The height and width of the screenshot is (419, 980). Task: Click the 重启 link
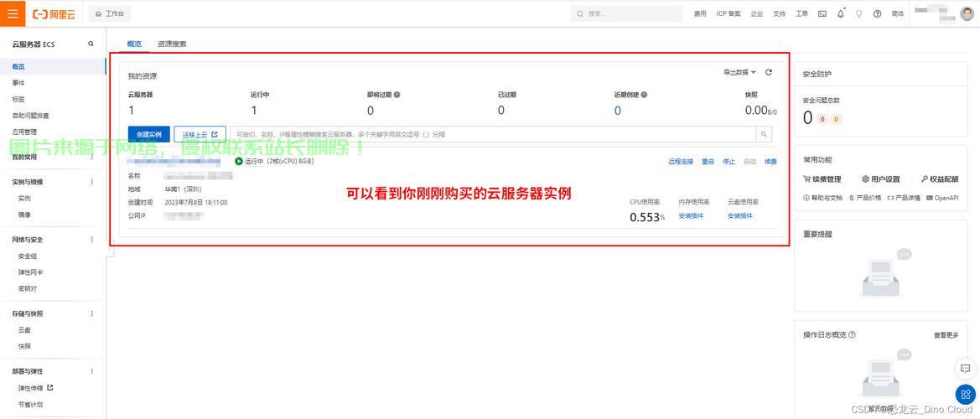click(708, 162)
